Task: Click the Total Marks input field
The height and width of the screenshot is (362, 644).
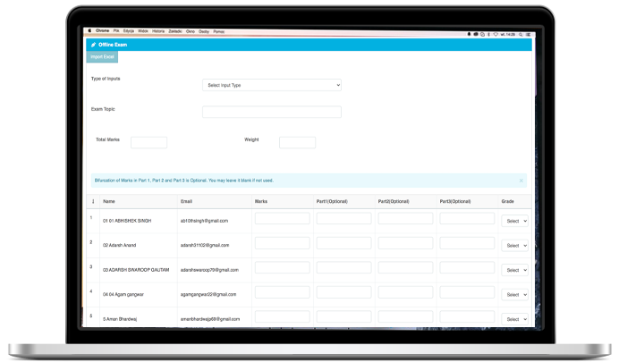Action: 148,142
